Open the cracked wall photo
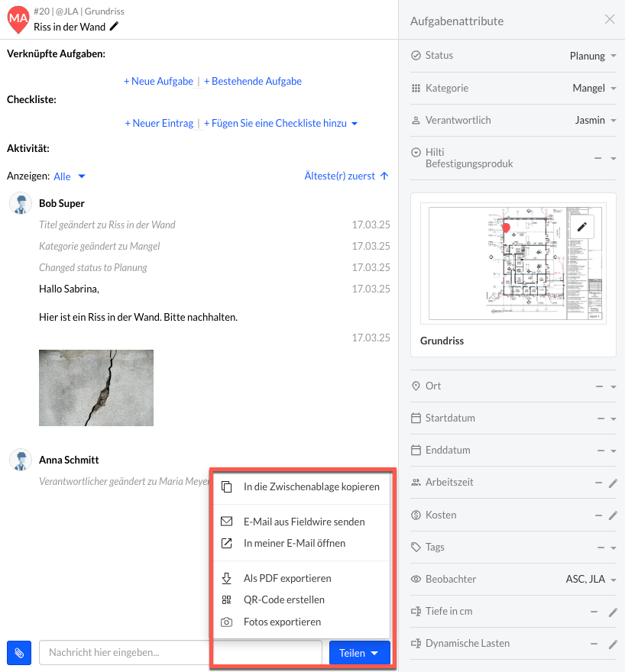 [x=96, y=387]
